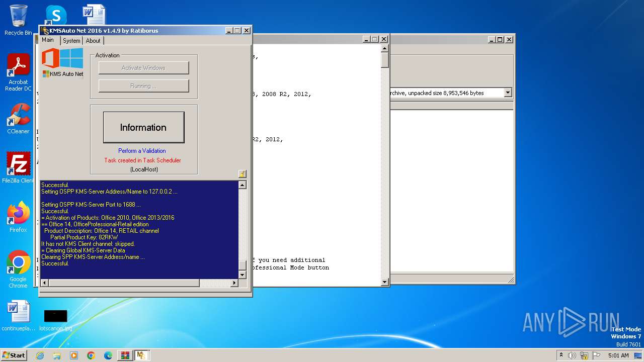
Task: Click log line 'It has not KMS Client channel: skipped.'
Action: coord(88,244)
